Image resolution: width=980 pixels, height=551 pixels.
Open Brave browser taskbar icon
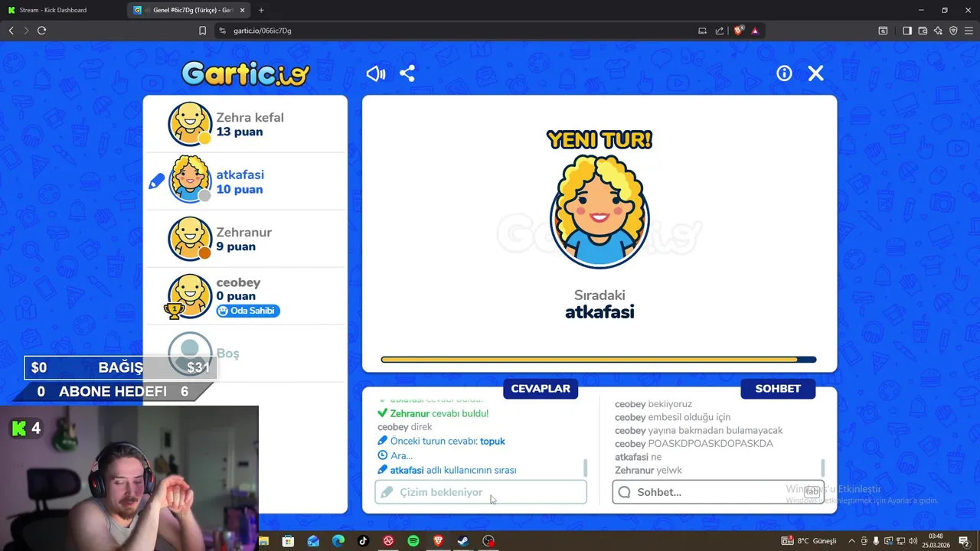click(x=438, y=541)
